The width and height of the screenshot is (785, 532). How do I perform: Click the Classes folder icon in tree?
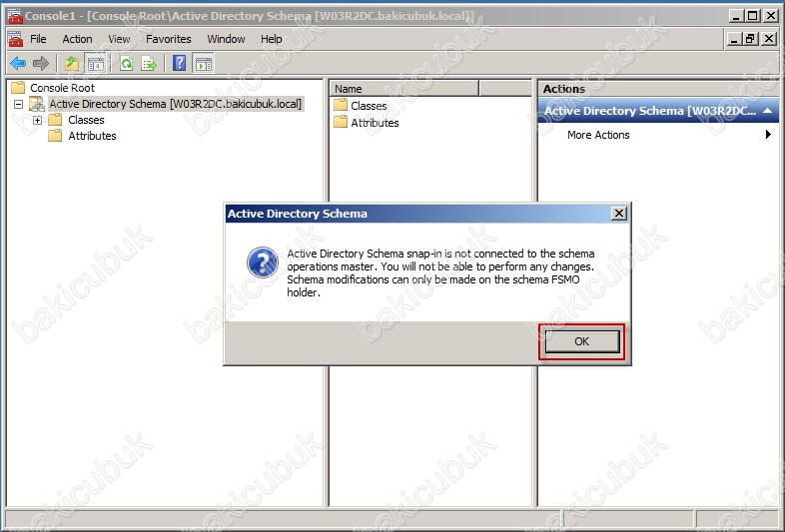coord(55,120)
